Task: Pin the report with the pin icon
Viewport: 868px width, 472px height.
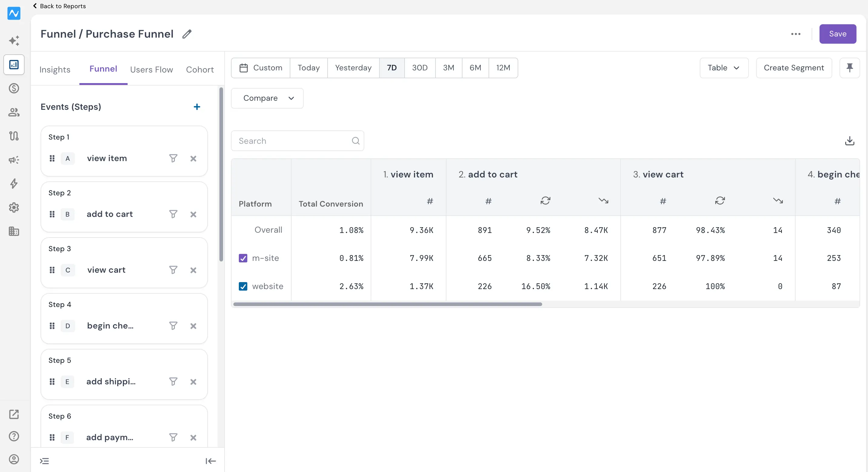Action: click(x=850, y=68)
